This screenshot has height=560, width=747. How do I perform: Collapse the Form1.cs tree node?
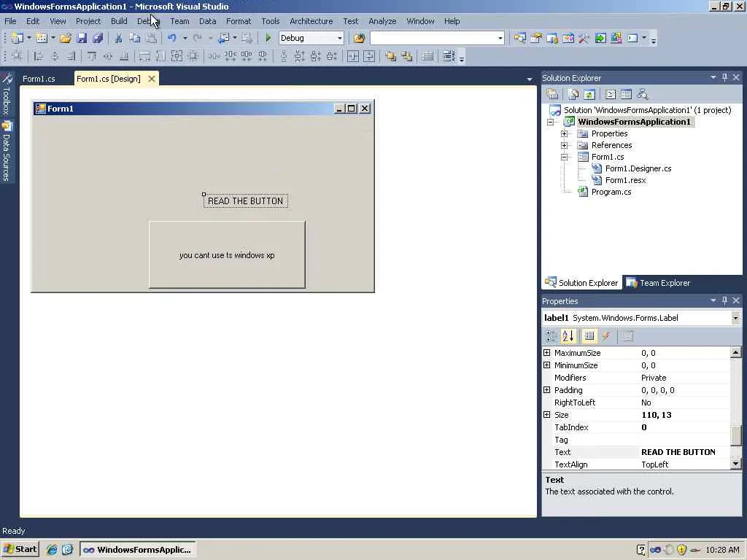(x=564, y=157)
